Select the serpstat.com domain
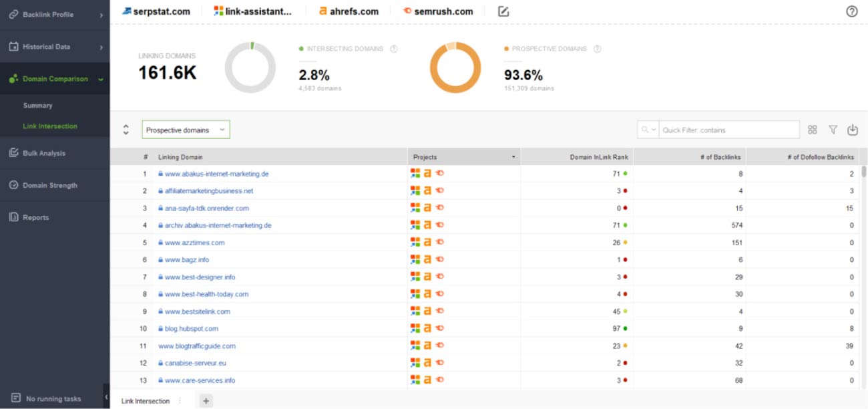The width and height of the screenshot is (868, 409). 156,11
